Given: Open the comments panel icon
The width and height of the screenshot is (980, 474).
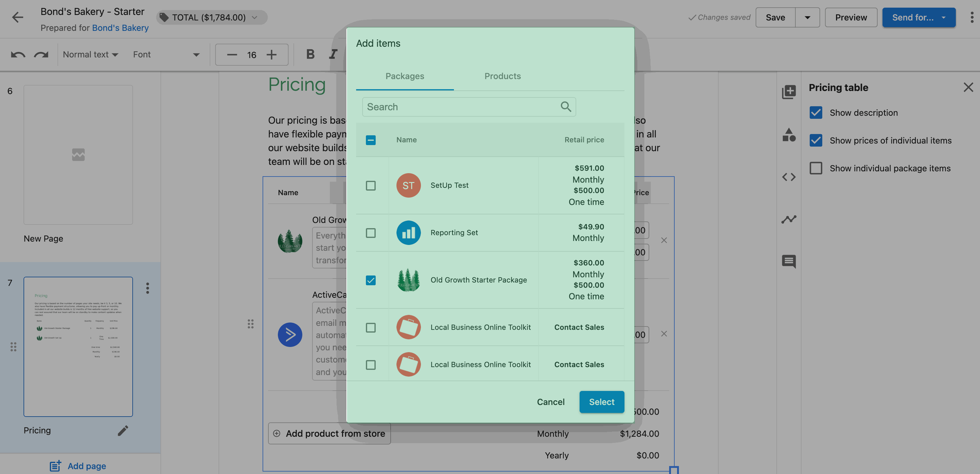Looking at the screenshot, I should (789, 261).
